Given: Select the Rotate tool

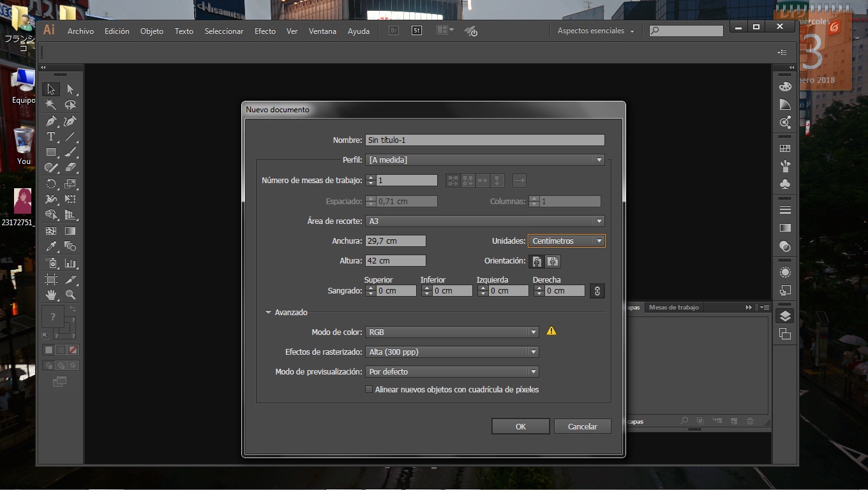Looking at the screenshot, I should [x=51, y=184].
